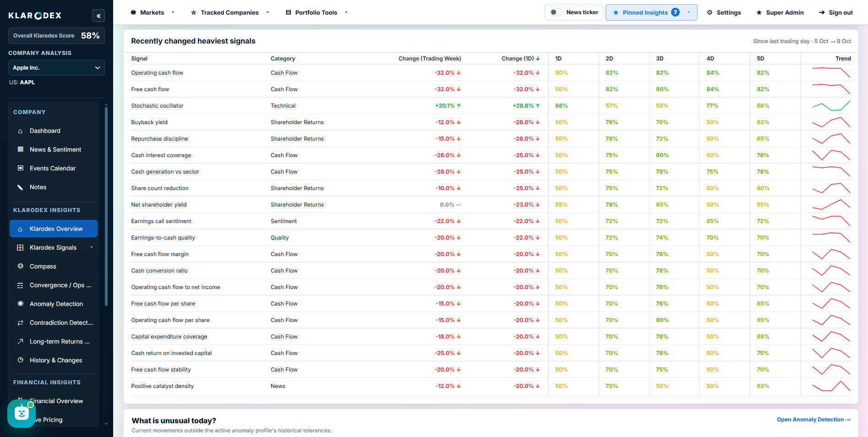Viewport: 868px width, 437px height.
Task: Click the Compass target icon
Action: [x=20, y=266]
